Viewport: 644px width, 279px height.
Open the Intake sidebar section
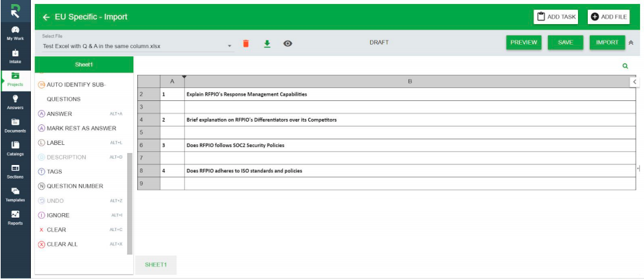pyautogui.click(x=15, y=56)
